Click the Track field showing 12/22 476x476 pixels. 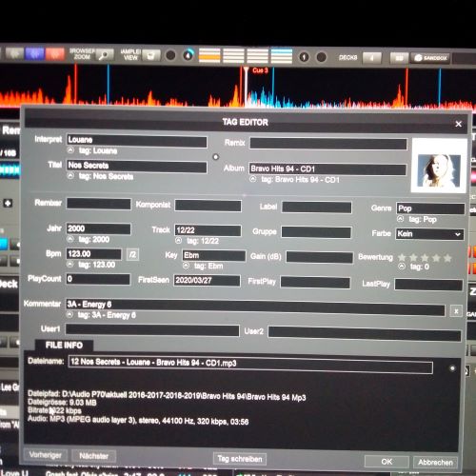click(208, 230)
